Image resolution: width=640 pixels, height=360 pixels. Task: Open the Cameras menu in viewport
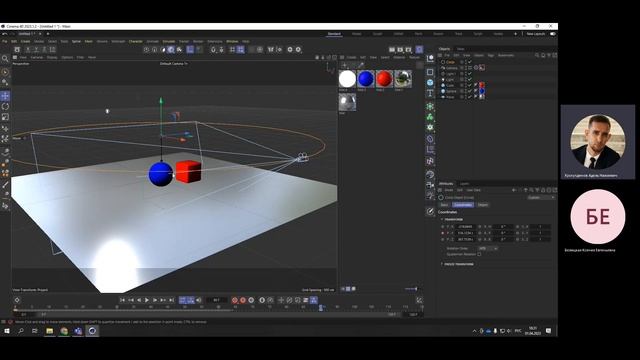(37, 58)
